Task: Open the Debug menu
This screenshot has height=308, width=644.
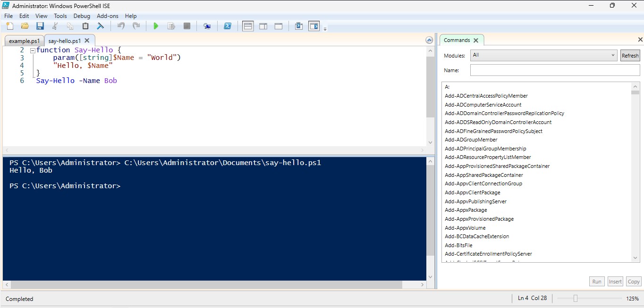Action: tap(82, 16)
